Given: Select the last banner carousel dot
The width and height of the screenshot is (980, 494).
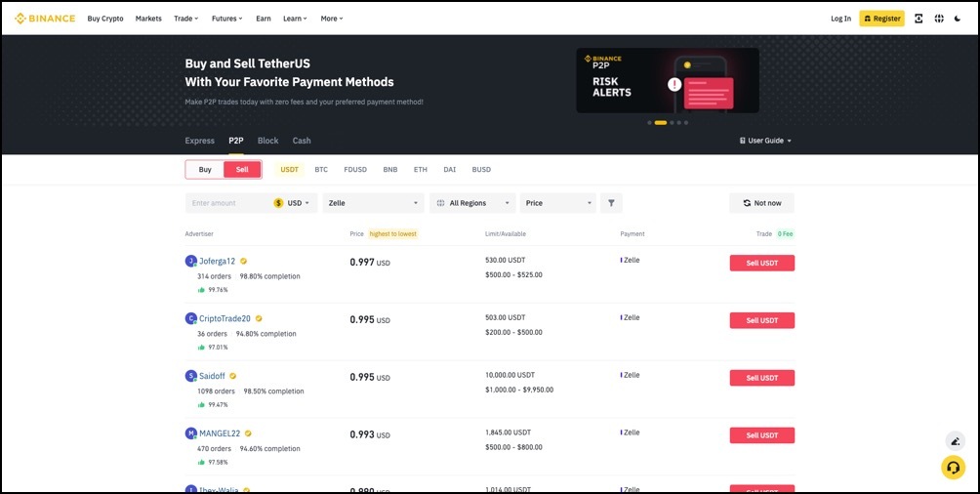Looking at the screenshot, I should click(686, 123).
